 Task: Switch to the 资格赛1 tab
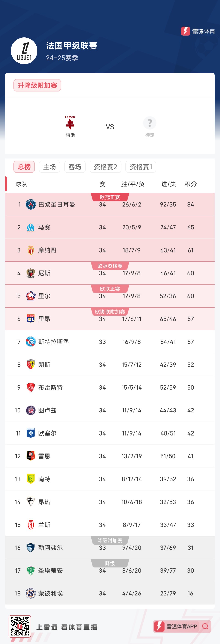point(141,167)
